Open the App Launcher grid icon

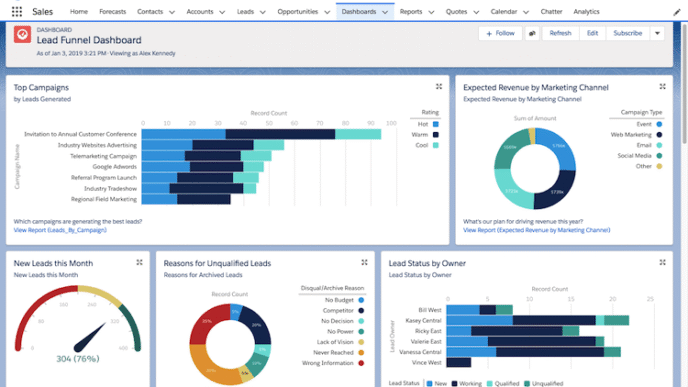[17, 12]
